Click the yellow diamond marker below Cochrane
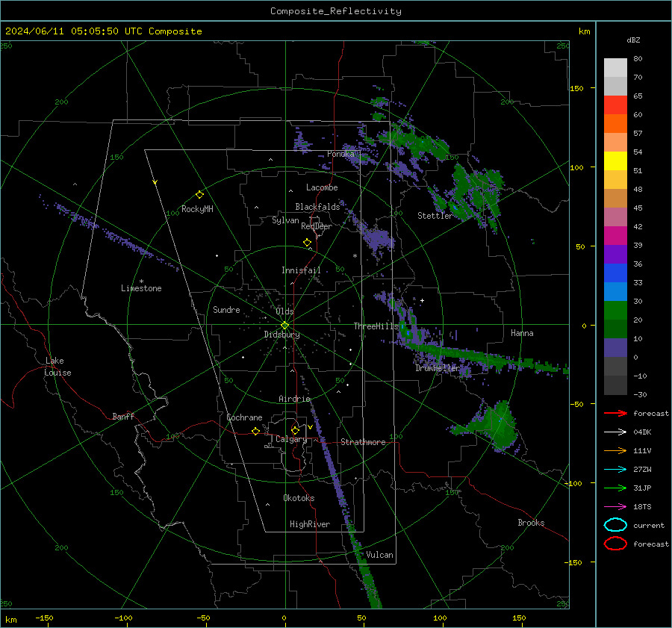The height and width of the screenshot is (628, 672). point(256,431)
